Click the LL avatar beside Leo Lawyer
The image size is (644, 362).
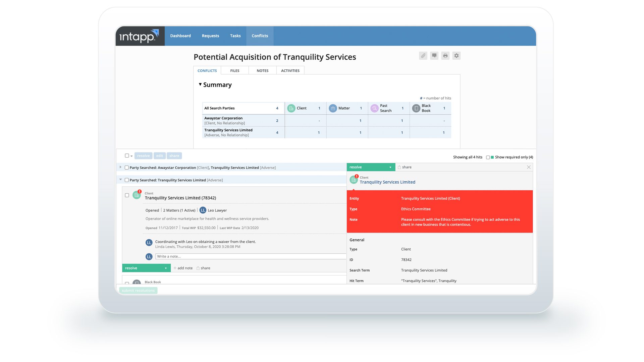coord(203,210)
